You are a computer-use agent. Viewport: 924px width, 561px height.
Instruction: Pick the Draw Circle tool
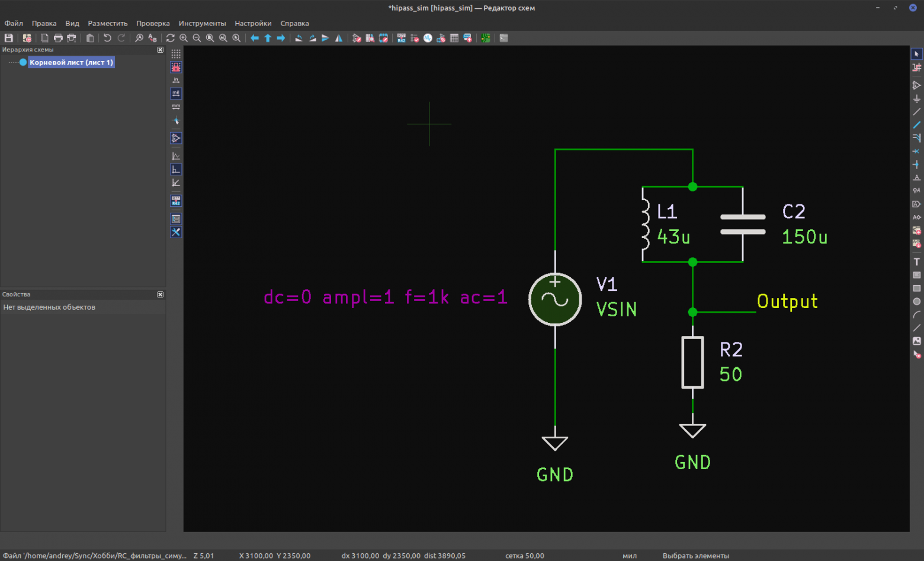pos(916,302)
